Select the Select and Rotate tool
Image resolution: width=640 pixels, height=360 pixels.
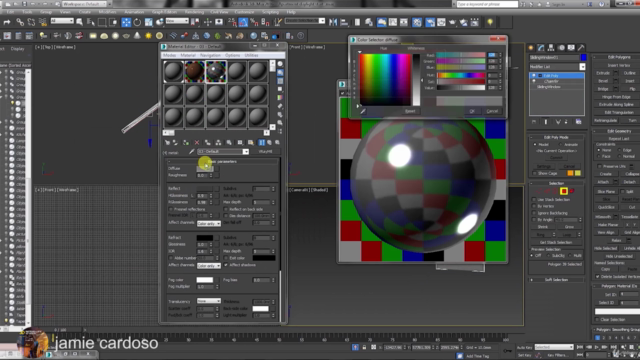(137, 22)
